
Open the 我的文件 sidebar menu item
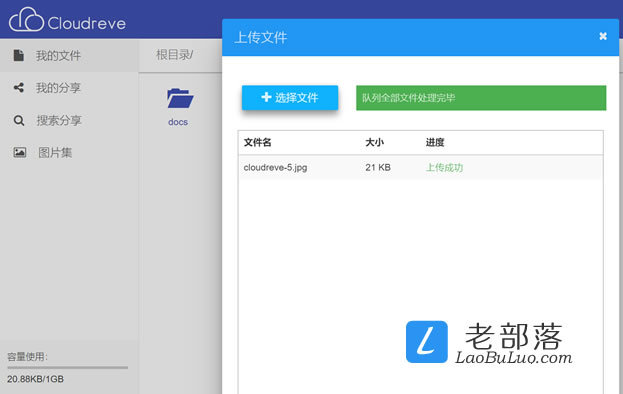[69, 55]
